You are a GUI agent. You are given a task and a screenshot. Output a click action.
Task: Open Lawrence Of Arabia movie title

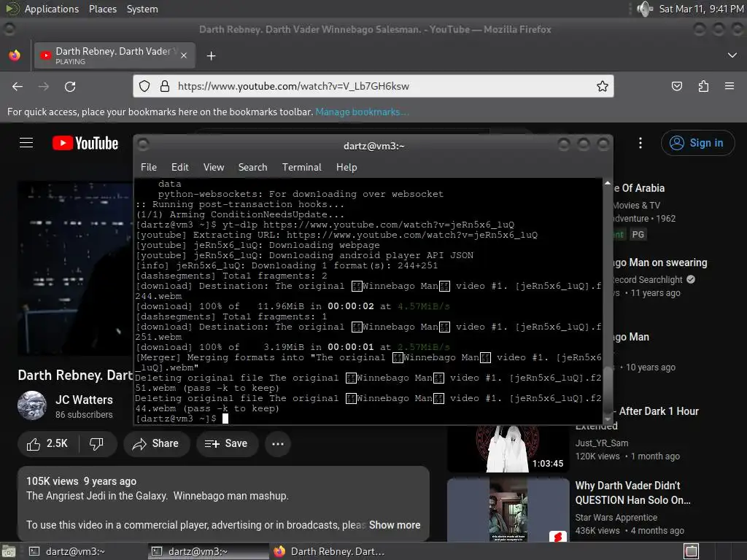(x=639, y=188)
